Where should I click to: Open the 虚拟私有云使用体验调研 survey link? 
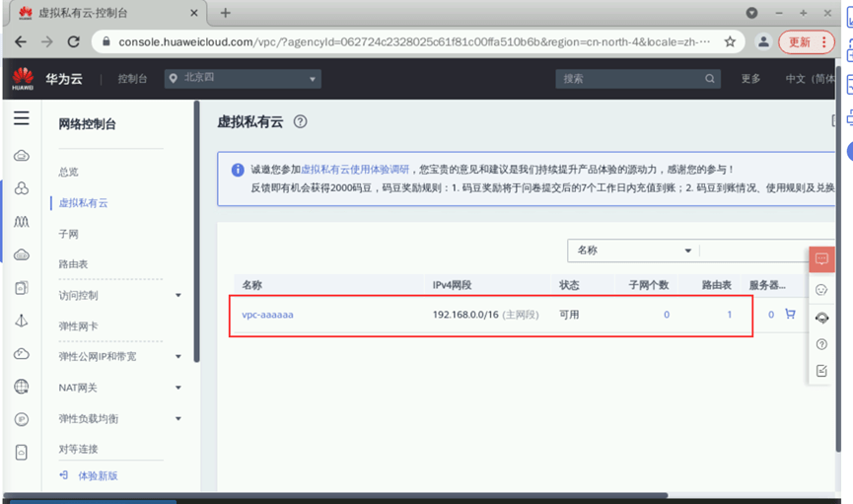(355, 170)
